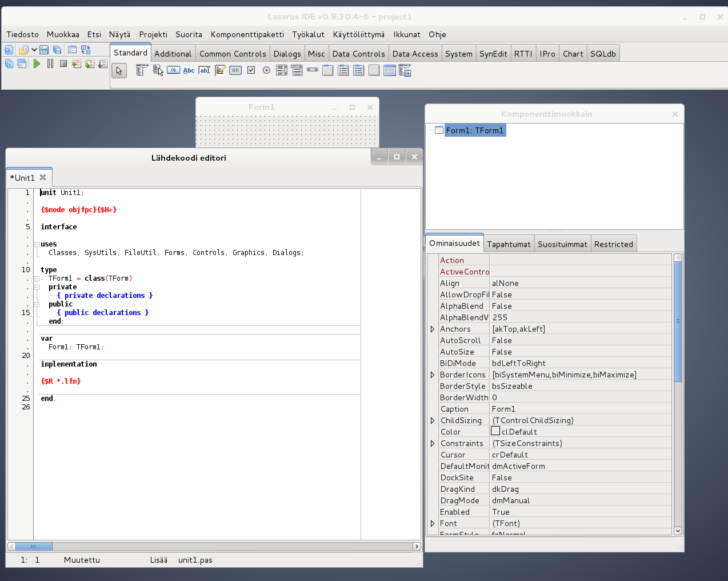
Task: Click the Open file folder icon
Action: (23, 50)
